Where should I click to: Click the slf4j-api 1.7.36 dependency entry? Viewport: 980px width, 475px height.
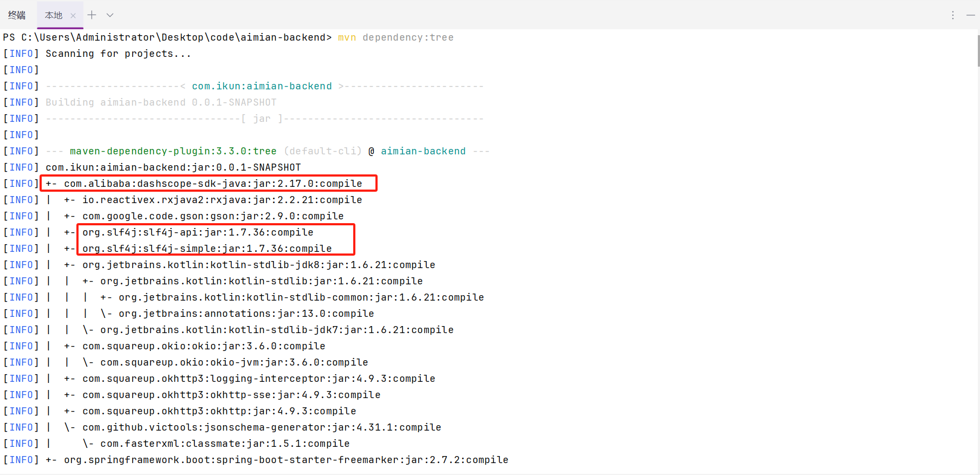198,232
